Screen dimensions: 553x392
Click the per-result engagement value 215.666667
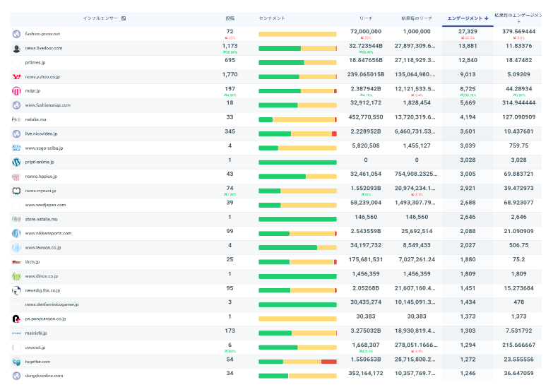pyautogui.click(x=518, y=345)
